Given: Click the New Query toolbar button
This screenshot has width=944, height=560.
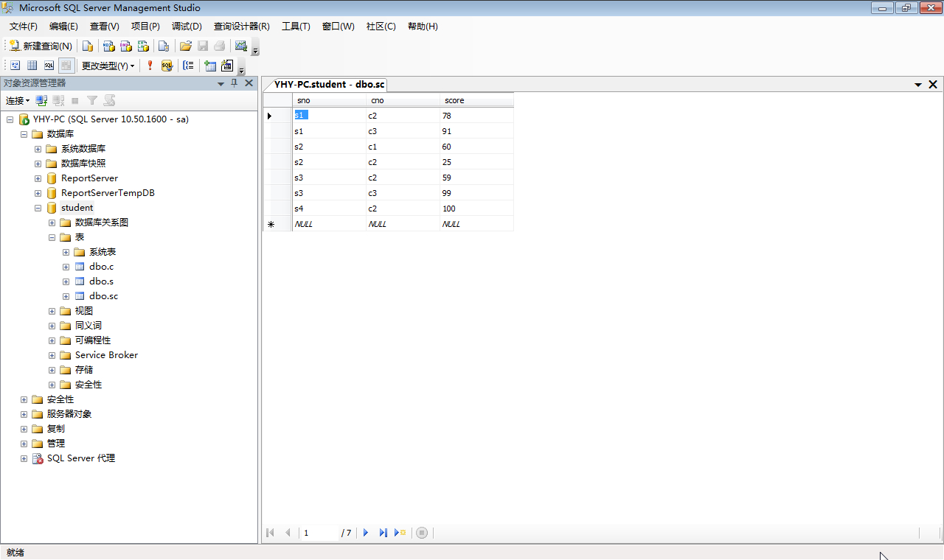Looking at the screenshot, I should (x=41, y=46).
